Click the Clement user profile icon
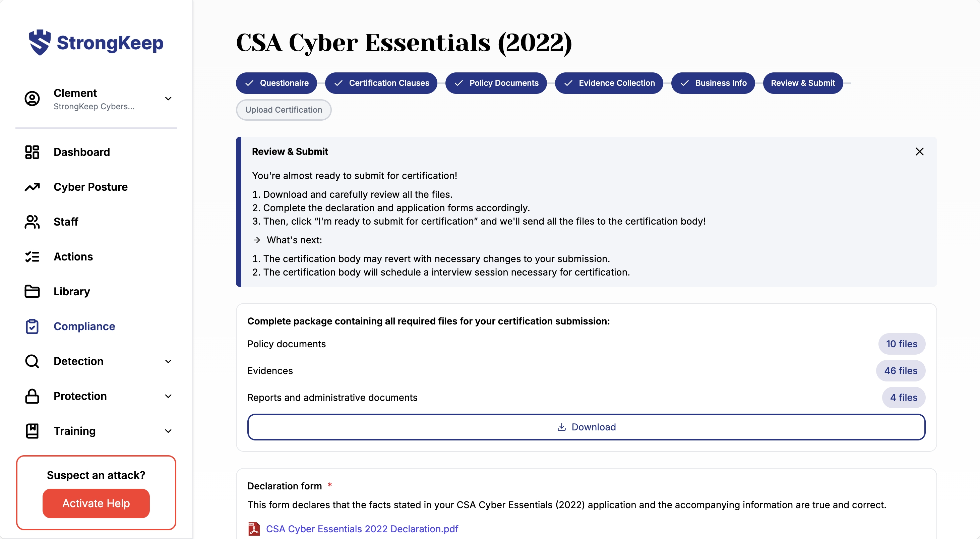The image size is (980, 539). pyautogui.click(x=32, y=99)
